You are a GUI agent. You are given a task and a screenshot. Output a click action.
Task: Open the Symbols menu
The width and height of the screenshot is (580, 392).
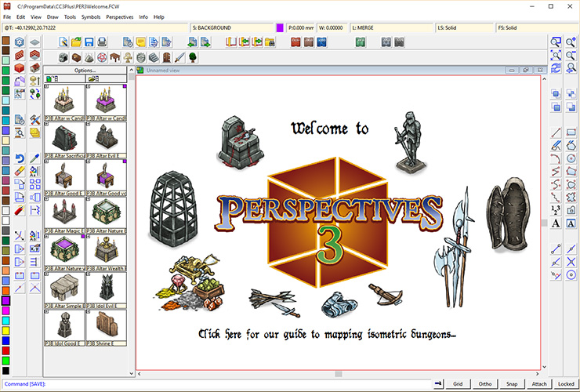[91, 17]
